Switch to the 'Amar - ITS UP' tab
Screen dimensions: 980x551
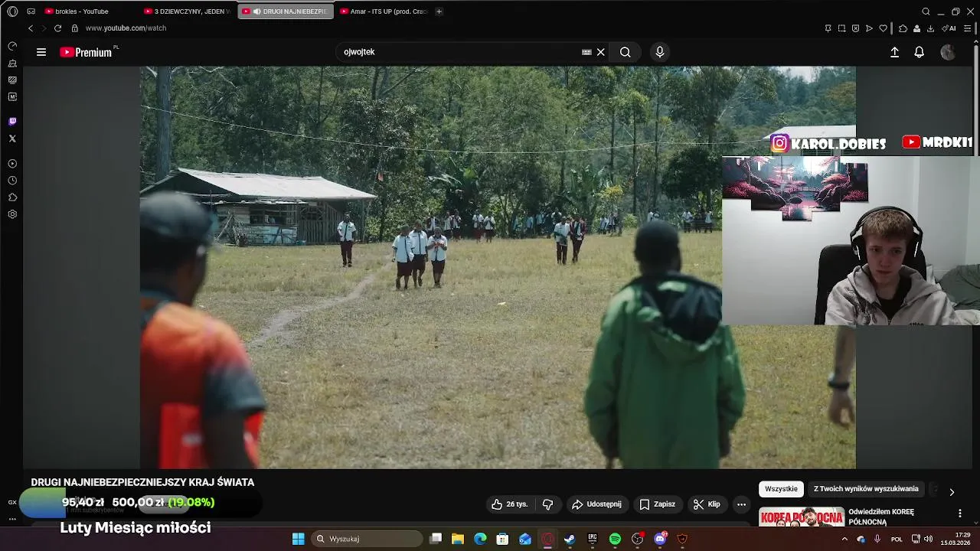[383, 11]
